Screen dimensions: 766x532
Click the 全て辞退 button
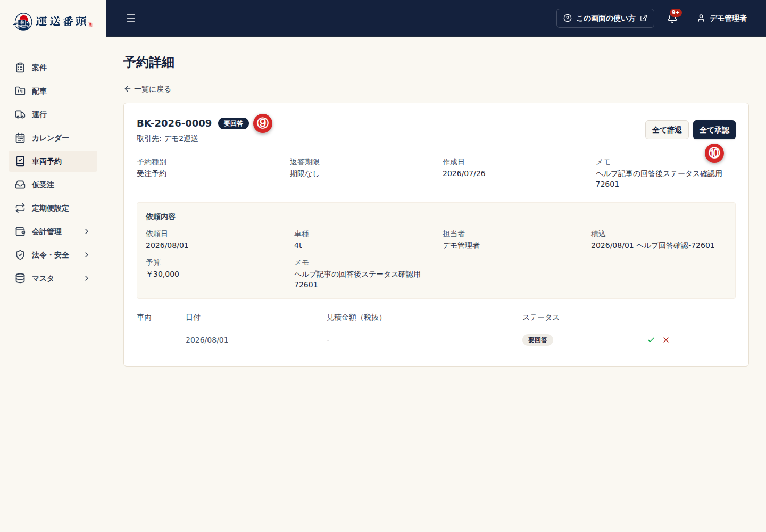[667, 130]
